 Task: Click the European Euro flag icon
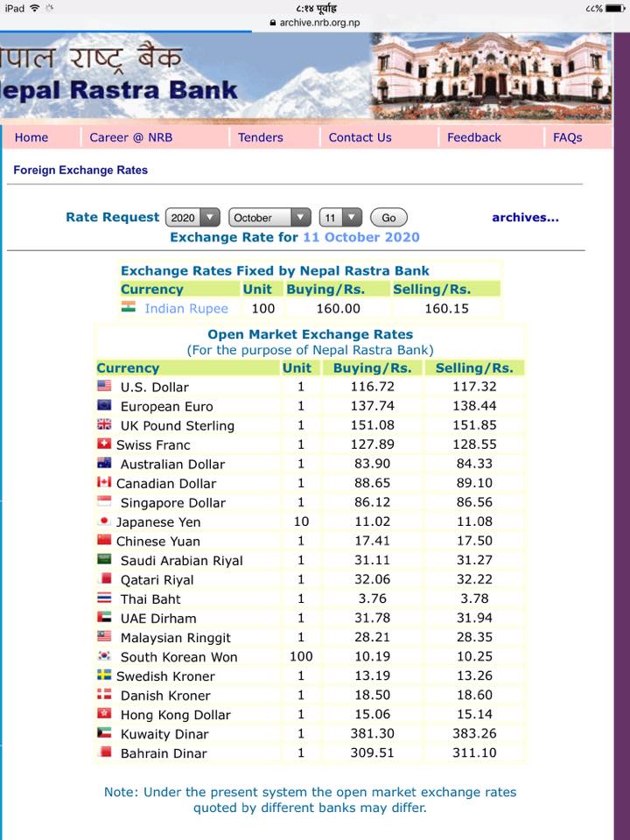104,404
